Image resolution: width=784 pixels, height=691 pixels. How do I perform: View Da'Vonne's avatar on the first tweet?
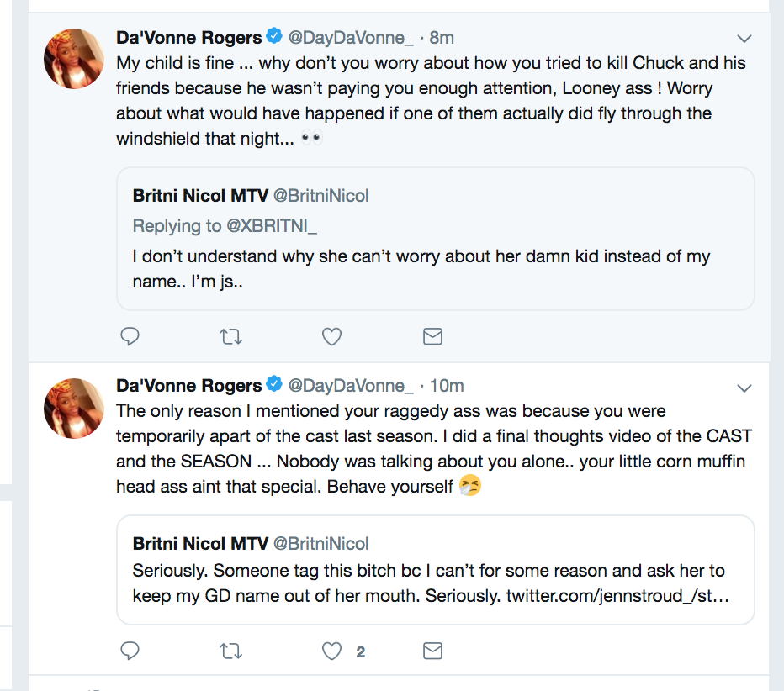74,59
